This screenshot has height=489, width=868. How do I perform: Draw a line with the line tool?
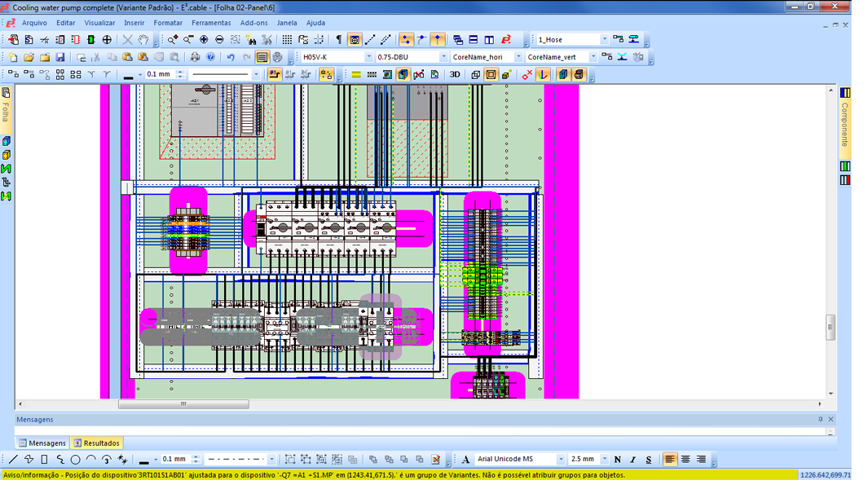(x=13, y=459)
